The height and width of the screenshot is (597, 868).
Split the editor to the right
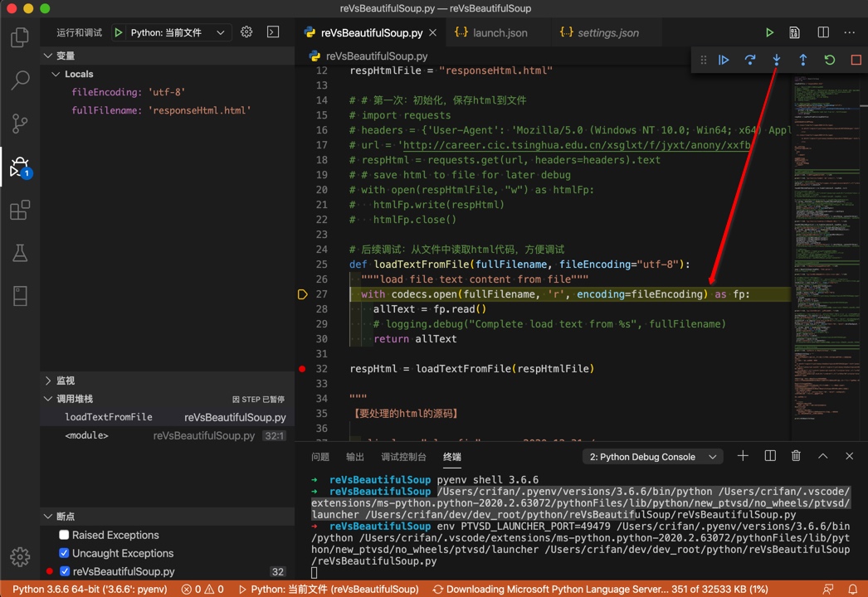pyautogui.click(x=823, y=32)
